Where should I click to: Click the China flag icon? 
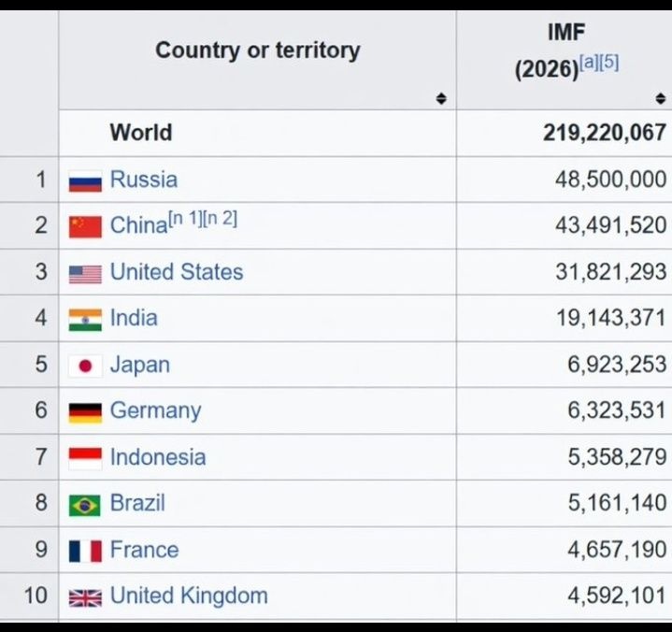tap(85, 226)
